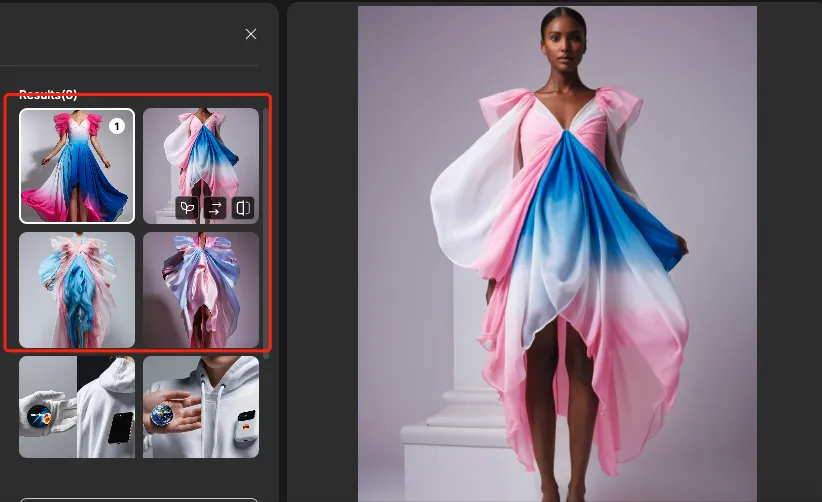Click the Results(8) heading
The width and height of the screenshot is (822, 502).
[x=48, y=95]
